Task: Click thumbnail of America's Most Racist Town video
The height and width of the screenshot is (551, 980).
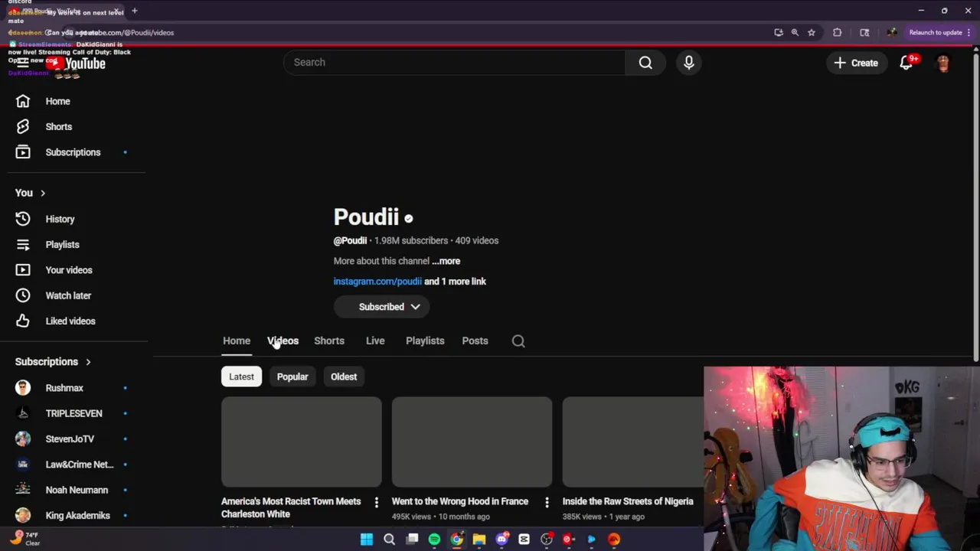Action: pos(302,442)
